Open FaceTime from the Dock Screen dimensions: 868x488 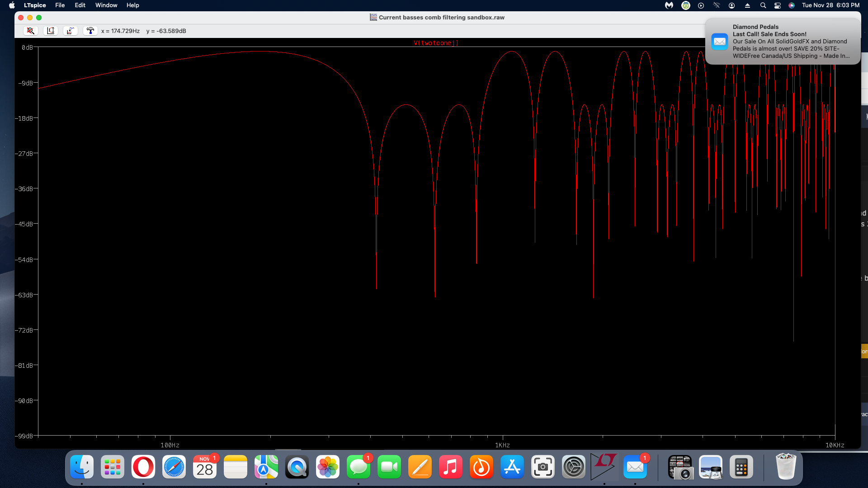tap(389, 467)
